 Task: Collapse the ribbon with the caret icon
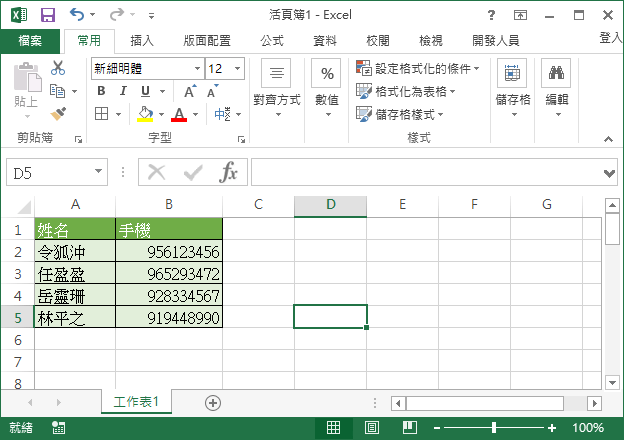pyautogui.click(x=608, y=139)
